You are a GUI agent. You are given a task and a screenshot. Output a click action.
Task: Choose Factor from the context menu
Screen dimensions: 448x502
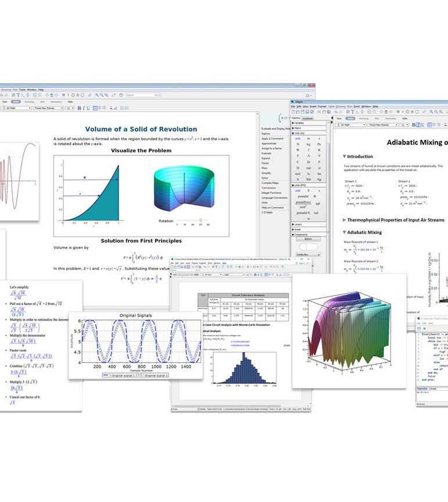tap(265, 163)
